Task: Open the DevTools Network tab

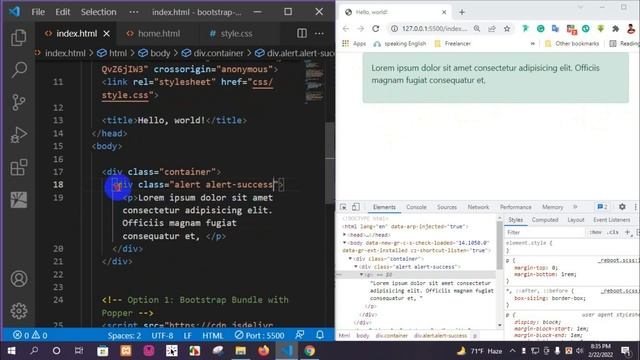Action: (478, 207)
